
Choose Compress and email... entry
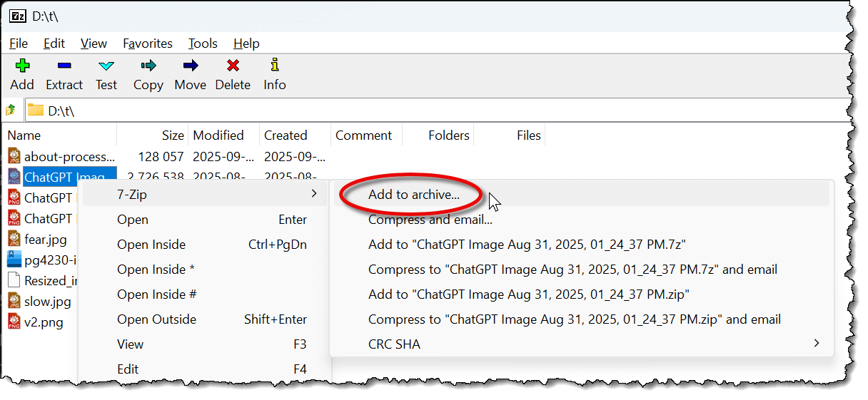click(x=430, y=220)
